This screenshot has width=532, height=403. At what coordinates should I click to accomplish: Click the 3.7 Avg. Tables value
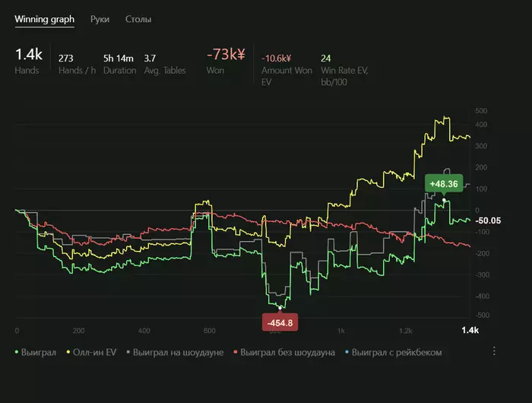point(150,59)
